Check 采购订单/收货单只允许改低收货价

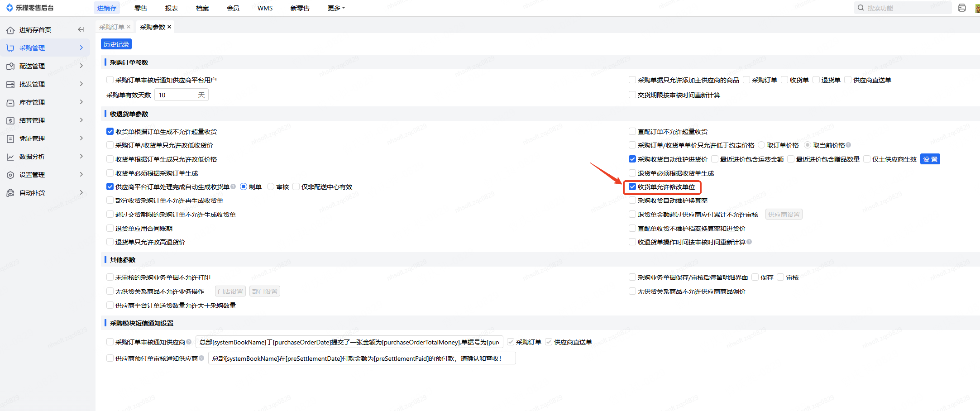point(110,145)
